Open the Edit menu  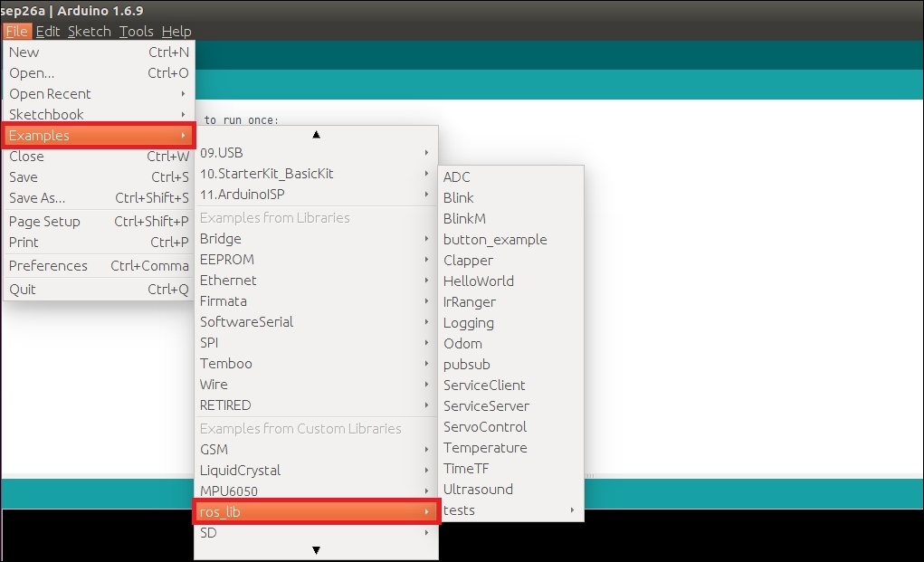(x=48, y=31)
